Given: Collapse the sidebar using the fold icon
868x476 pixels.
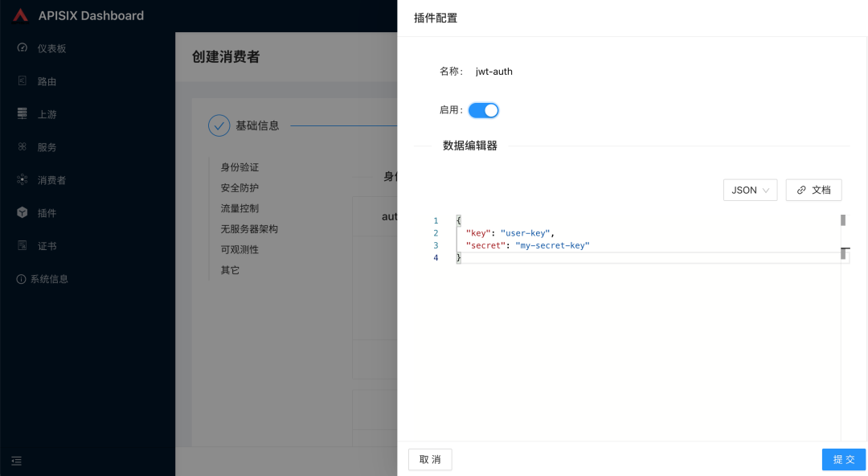Looking at the screenshot, I should pos(17,461).
